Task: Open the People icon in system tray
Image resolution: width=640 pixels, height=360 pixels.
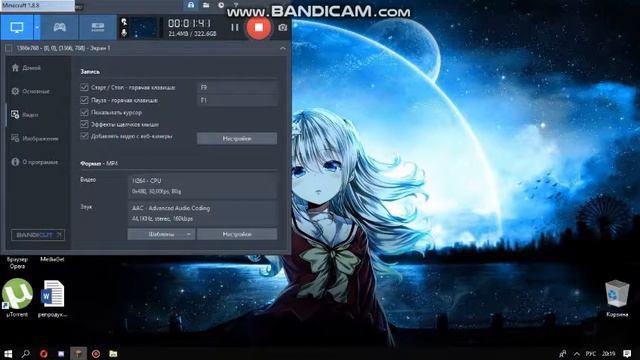Action: point(562,353)
